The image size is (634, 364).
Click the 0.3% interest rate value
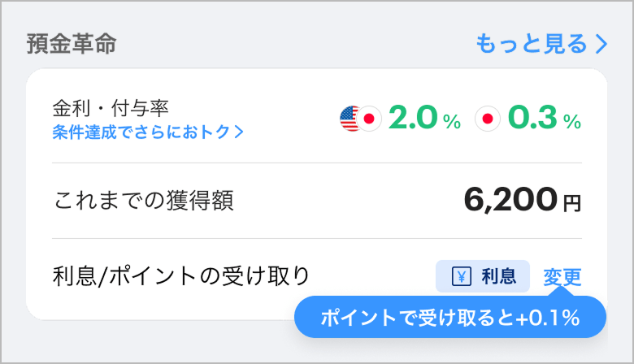tap(545, 118)
